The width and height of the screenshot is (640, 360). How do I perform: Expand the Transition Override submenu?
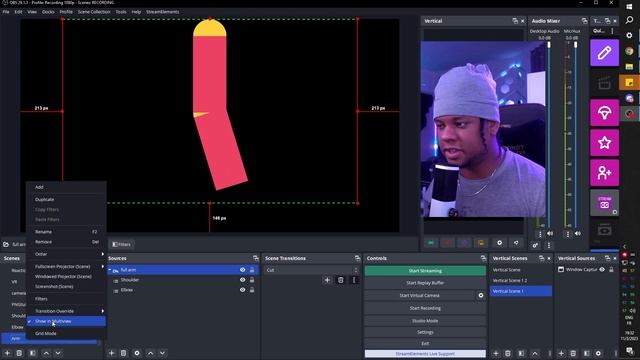pyautogui.click(x=66, y=311)
